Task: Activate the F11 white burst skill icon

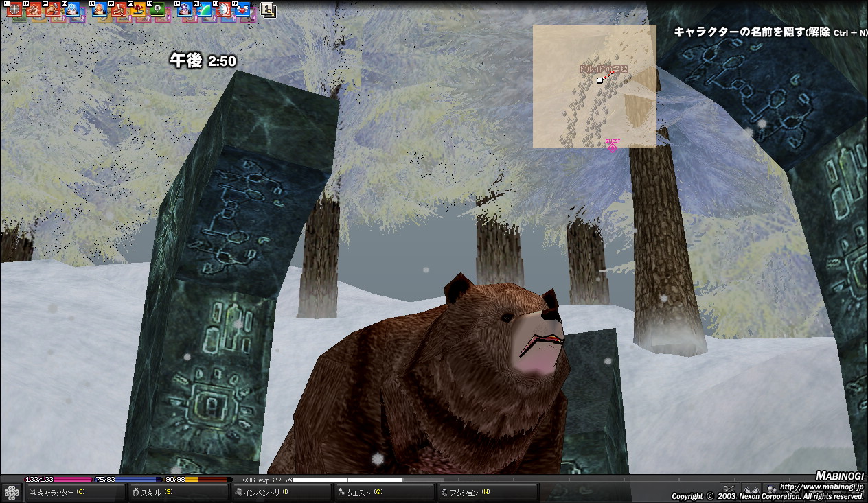Action: [223, 10]
